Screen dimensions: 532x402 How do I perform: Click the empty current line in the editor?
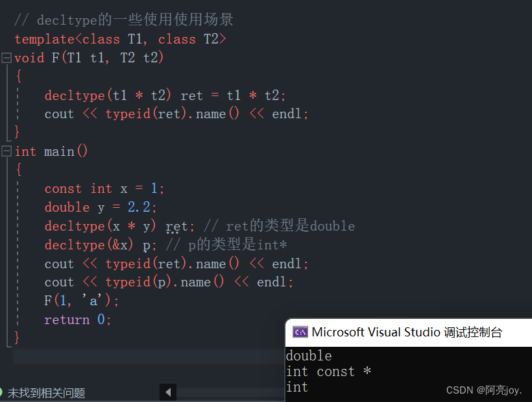pos(149,357)
